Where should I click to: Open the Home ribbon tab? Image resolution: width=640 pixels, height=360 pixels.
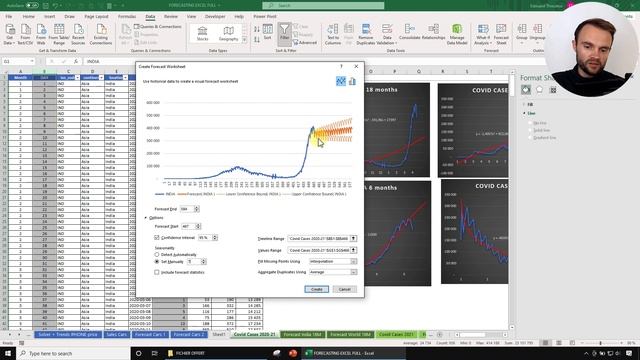point(29,16)
